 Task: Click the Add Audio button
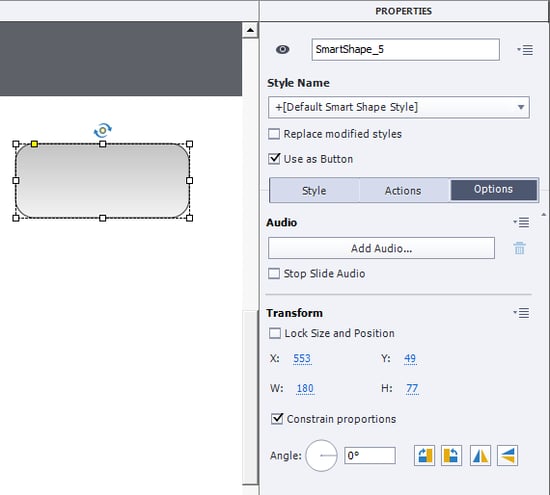(x=381, y=248)
